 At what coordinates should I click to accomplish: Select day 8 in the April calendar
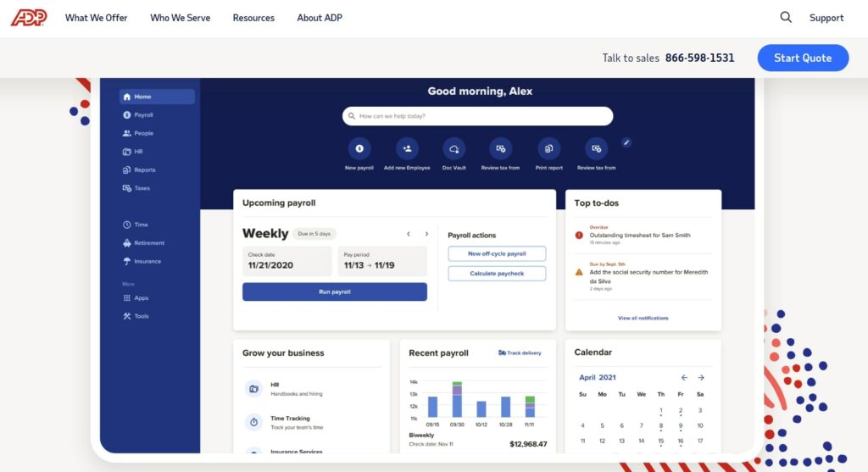tap(661, 425)
